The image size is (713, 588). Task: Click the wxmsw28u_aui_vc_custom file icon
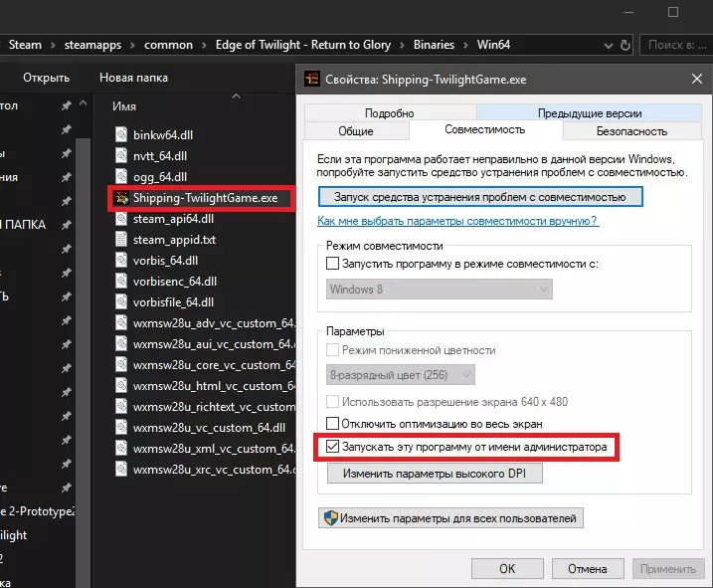(121, 344)
